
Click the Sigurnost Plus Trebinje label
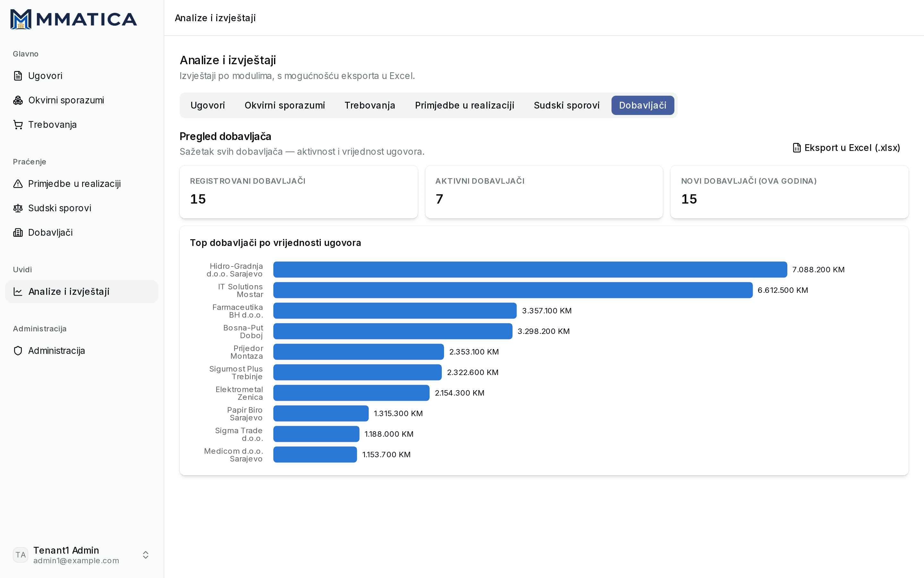[236, 373]
